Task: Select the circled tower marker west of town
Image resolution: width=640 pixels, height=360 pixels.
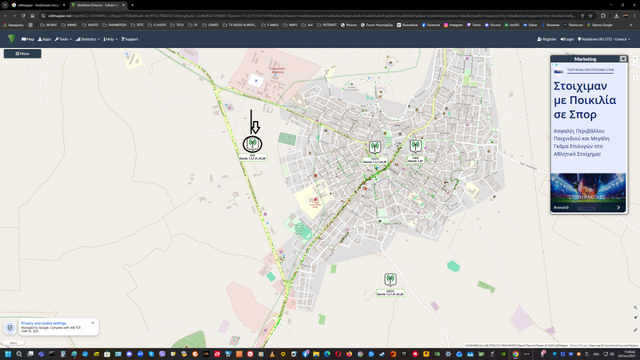Action: [x=252, y=144]
